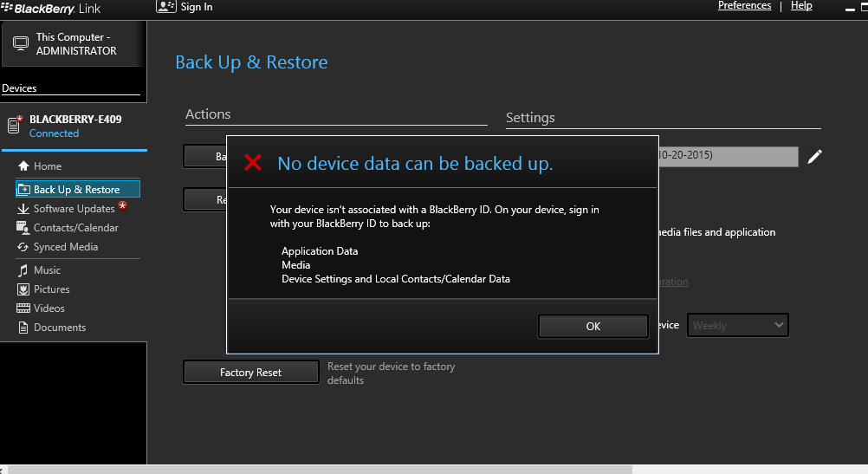Image resolution: width=868 pixels, height=474 pixels.
Task: Open Documents in sidebar
Action: click(60, 328)
